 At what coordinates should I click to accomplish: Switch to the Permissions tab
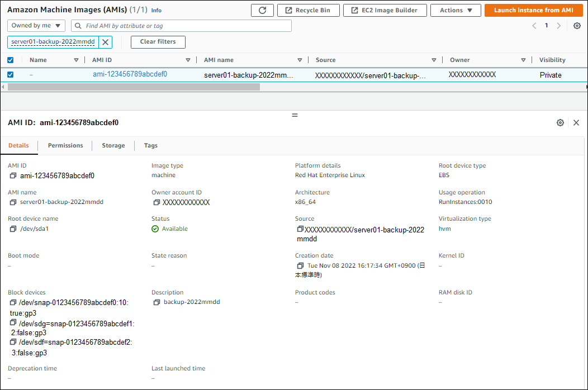(x=65, y=145)
